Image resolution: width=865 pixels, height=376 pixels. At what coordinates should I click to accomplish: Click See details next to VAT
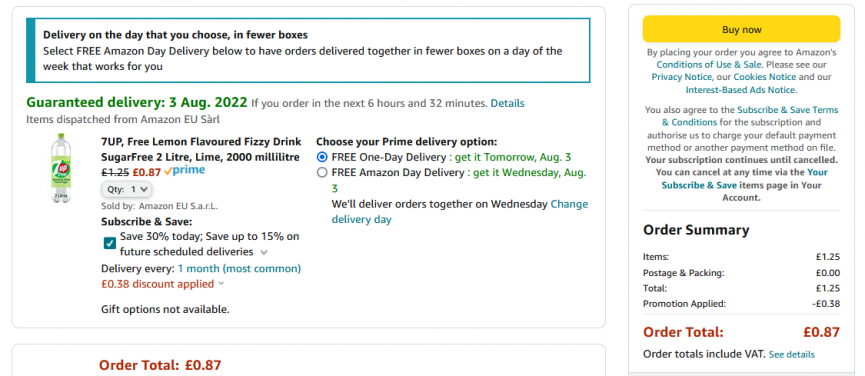point(792,354)
